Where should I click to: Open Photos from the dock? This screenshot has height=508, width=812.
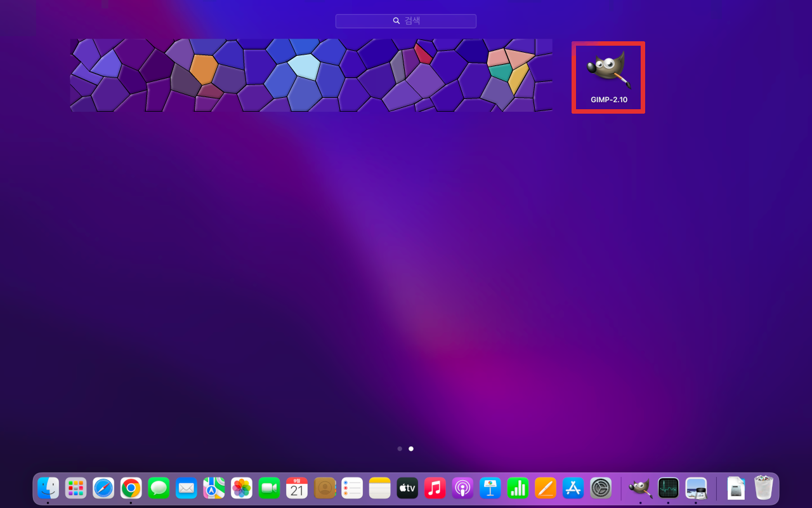pyautogui.click(x=242, y=488)
